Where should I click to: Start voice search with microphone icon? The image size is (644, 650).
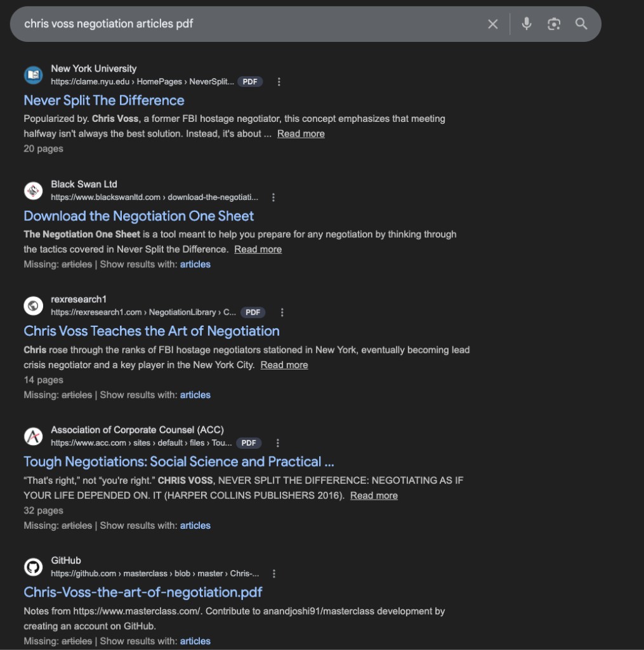point(527,24)
